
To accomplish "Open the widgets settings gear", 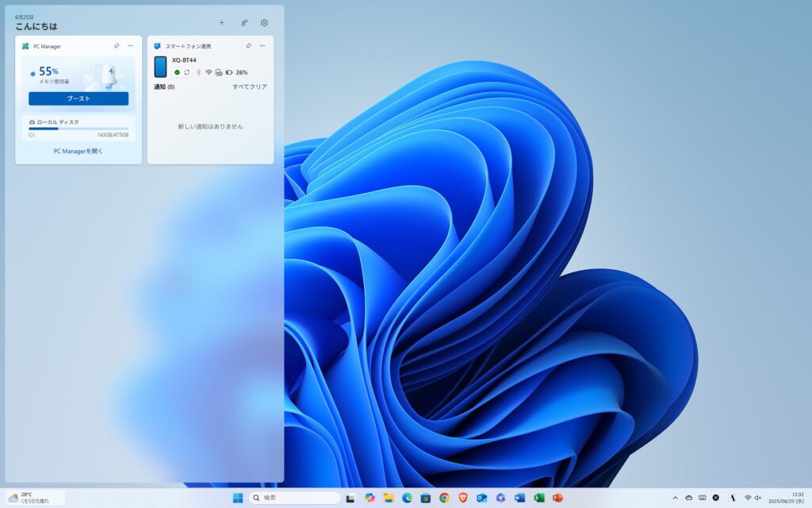I will click(264, 23).
